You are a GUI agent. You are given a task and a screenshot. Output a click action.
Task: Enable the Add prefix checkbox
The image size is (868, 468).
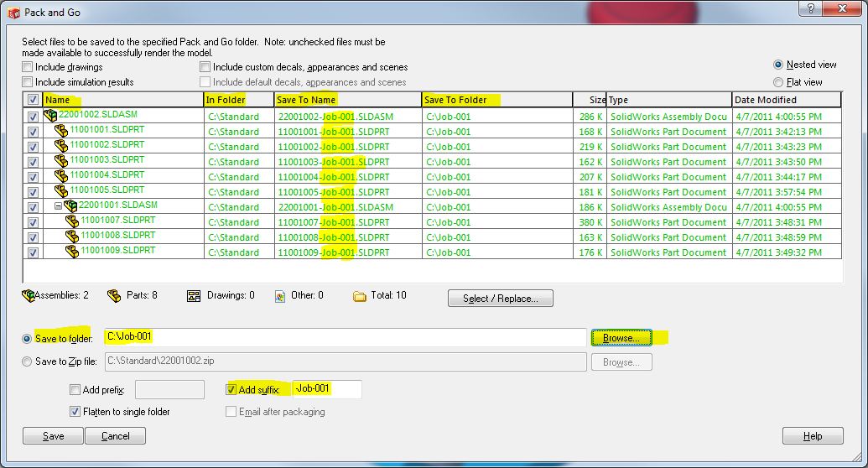[75, 390]
